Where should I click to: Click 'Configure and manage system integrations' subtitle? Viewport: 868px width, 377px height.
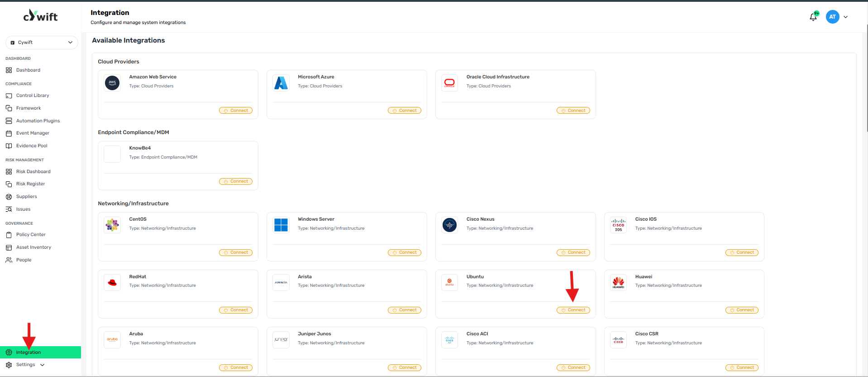[x=138, y=23]
